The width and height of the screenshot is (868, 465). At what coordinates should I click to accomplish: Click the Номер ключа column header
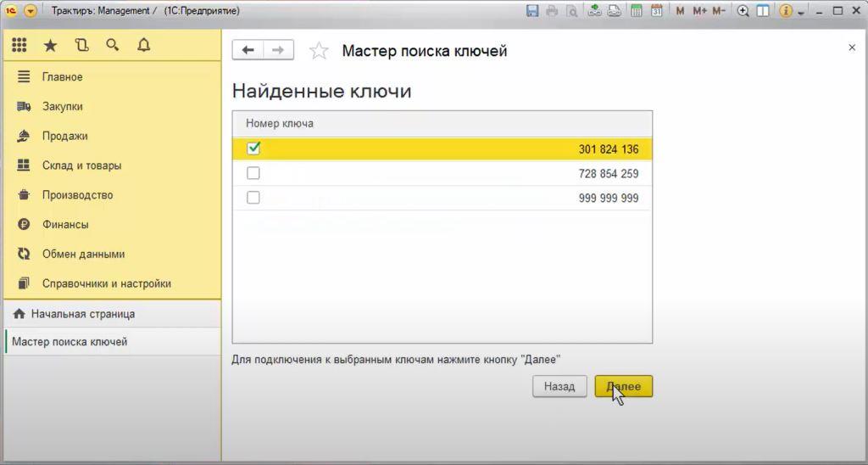coord(280,124)
